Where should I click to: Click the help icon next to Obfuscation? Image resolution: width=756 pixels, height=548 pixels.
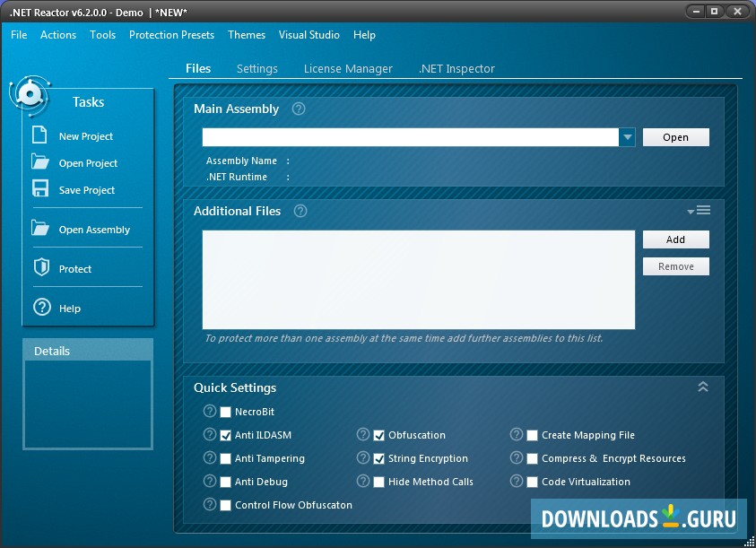[x=363, y=434]
